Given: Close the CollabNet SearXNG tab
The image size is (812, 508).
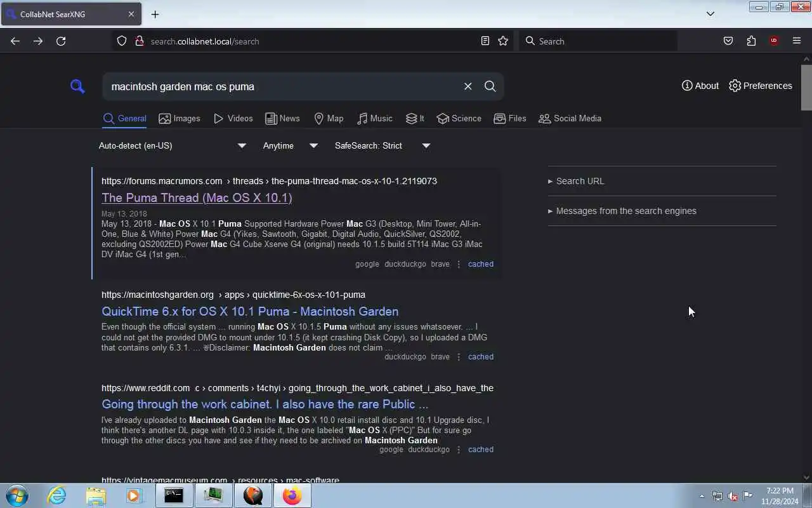Looking at the screenshot, I should 131,14.
